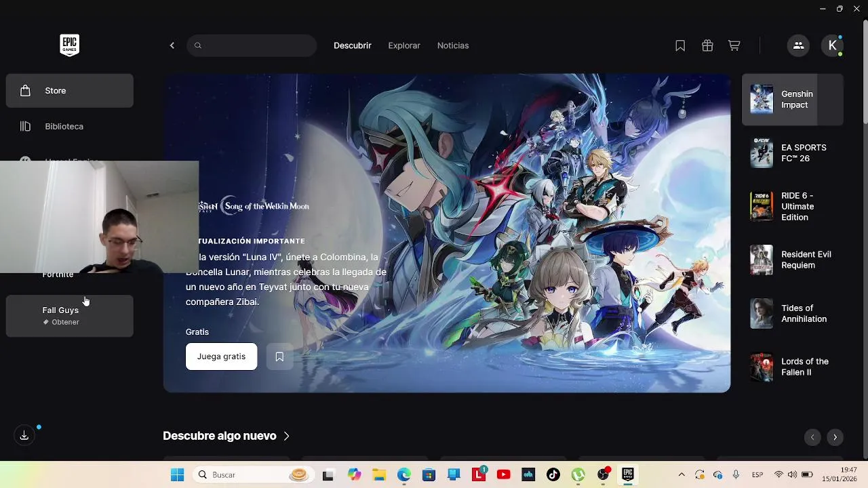The width and height of the screenshot is (868, 488).
Task: Click Obtener under Fall Guys
Action: 61,322
